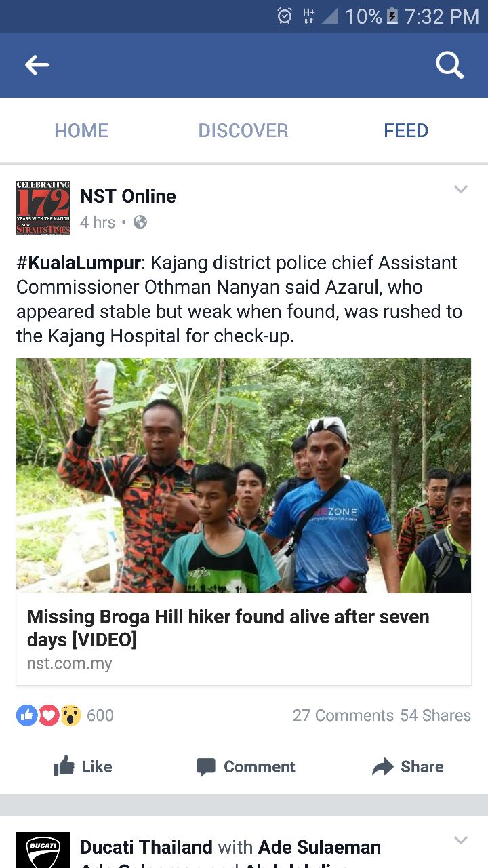Screen dimensions: 488x868
Task: Tap the public globe privacy icon
Action: [140, 222]
